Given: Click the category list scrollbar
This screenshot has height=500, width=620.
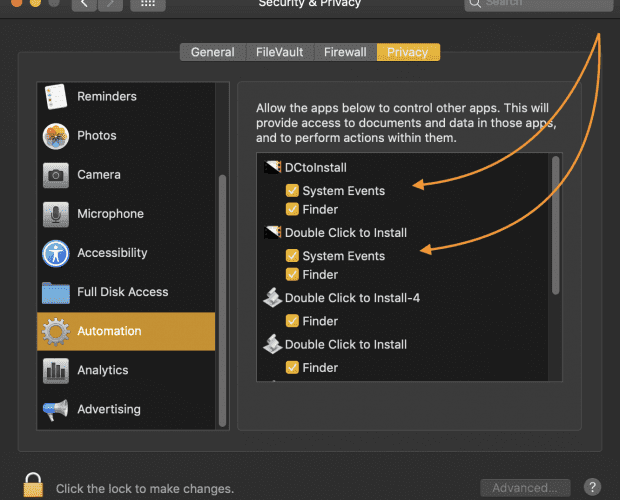Looking at the screenshot, I should pyautogui.click(x=223, y=300).
